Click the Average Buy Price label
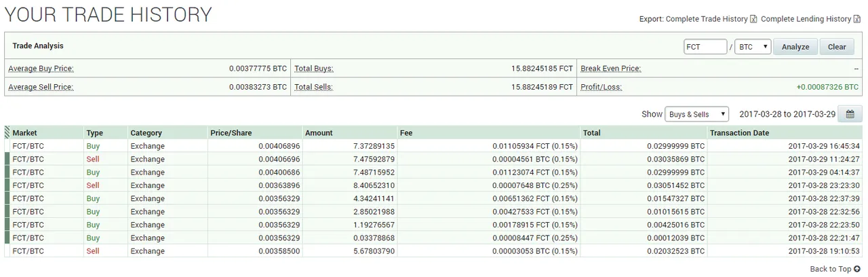The image size is (868, 277). pyautogui.click(x=41, y=69)
